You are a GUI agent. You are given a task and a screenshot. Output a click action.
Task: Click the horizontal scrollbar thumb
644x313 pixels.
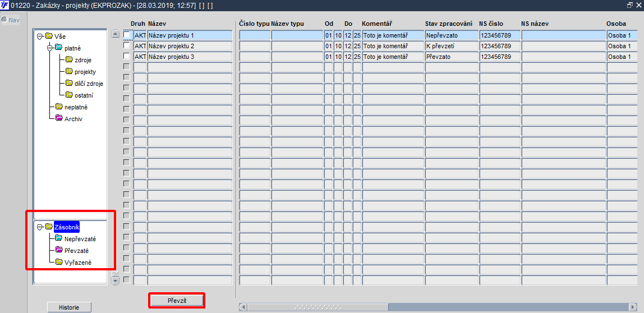point(318,307)
